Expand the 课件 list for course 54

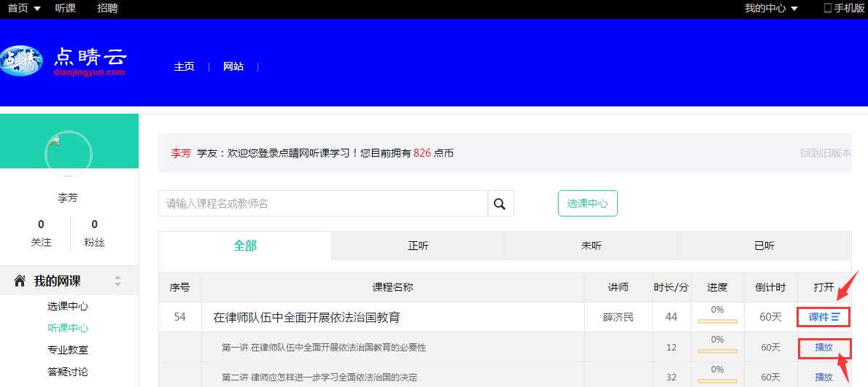pos(824,318)
